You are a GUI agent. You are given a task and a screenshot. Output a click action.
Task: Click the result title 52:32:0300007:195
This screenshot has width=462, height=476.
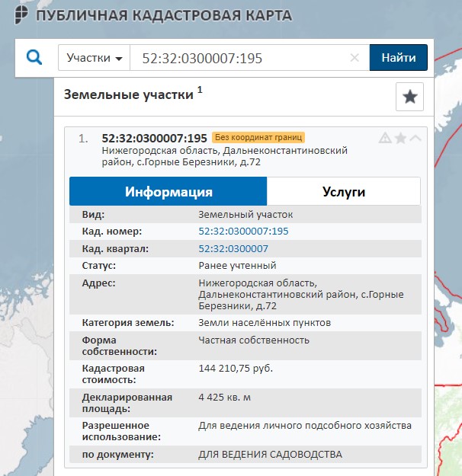[x=155, y=138]
